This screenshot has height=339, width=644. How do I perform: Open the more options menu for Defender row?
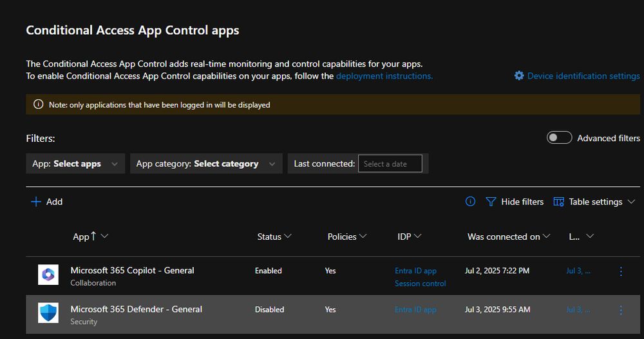(x=621, y=310)
